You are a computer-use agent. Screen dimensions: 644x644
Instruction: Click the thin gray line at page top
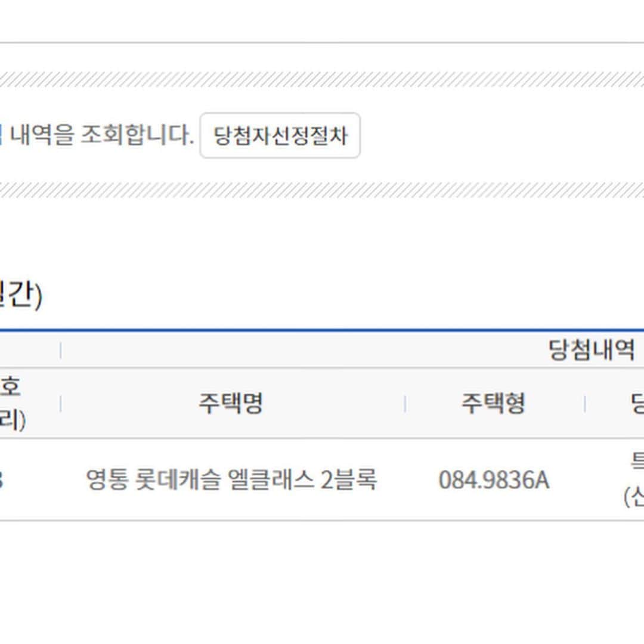point(322,42)
